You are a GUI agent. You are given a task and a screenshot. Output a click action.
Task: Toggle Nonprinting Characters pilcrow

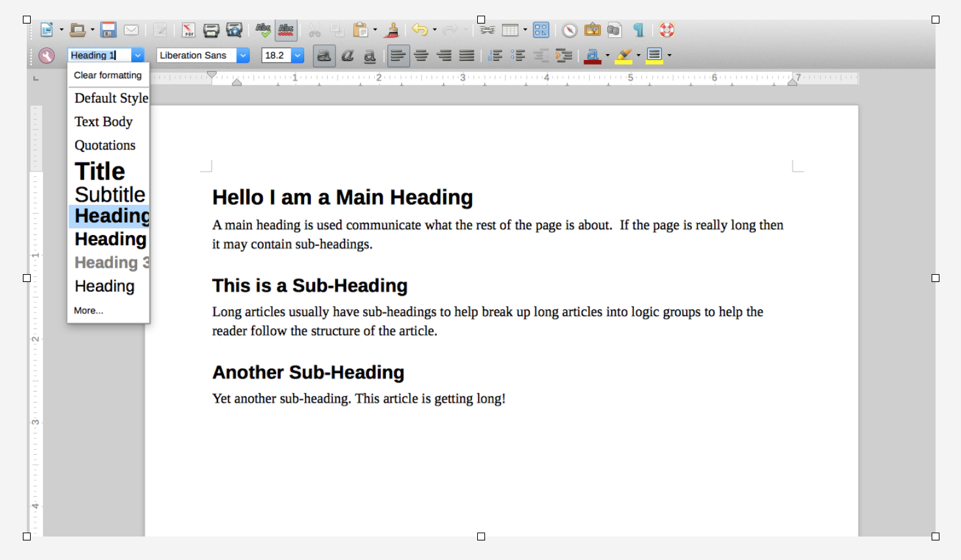[639, 30]
